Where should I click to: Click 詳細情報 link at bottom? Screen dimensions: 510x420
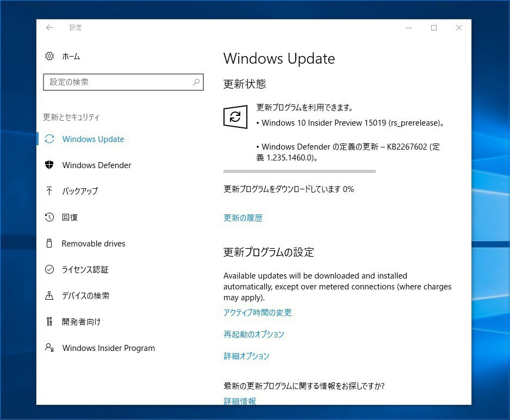(240, 401)
